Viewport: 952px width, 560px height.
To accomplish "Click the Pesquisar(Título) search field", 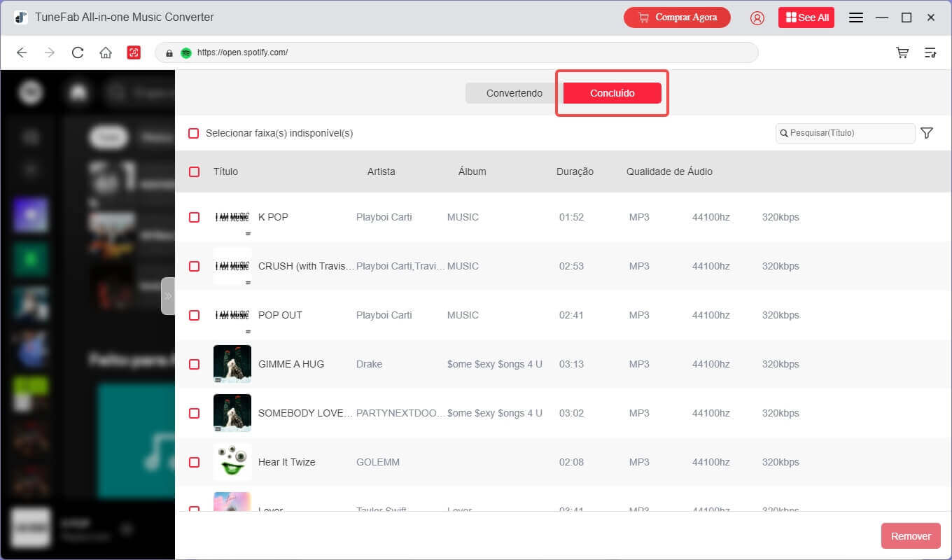I will coord(845,133).
